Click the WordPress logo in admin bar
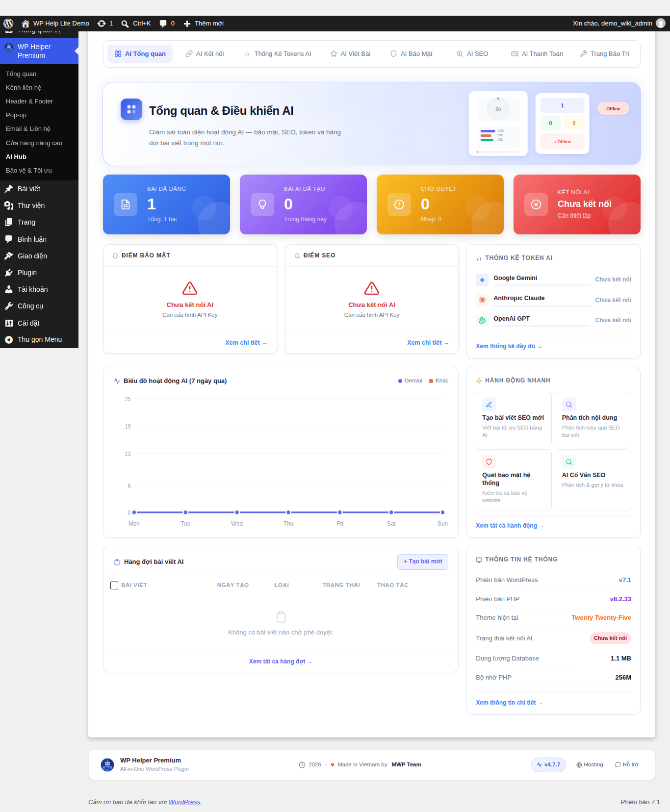 8,24
